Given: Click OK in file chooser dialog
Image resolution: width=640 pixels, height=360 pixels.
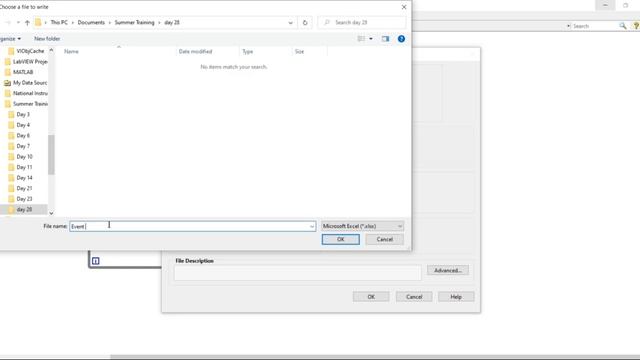Looking at the screenshot, I should [341, 240].
